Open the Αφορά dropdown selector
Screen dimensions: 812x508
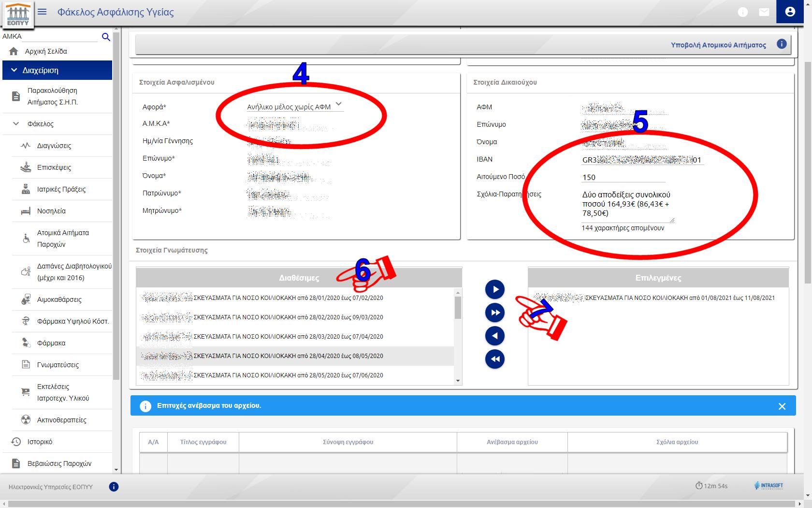tap(295, 106)
